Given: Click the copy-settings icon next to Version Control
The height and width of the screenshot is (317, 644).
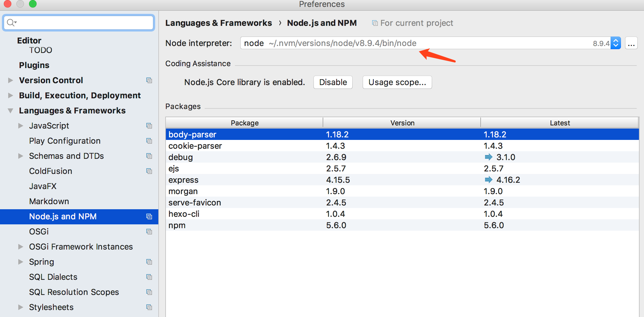Looking at the screenshot, I should tap(149, 80).
